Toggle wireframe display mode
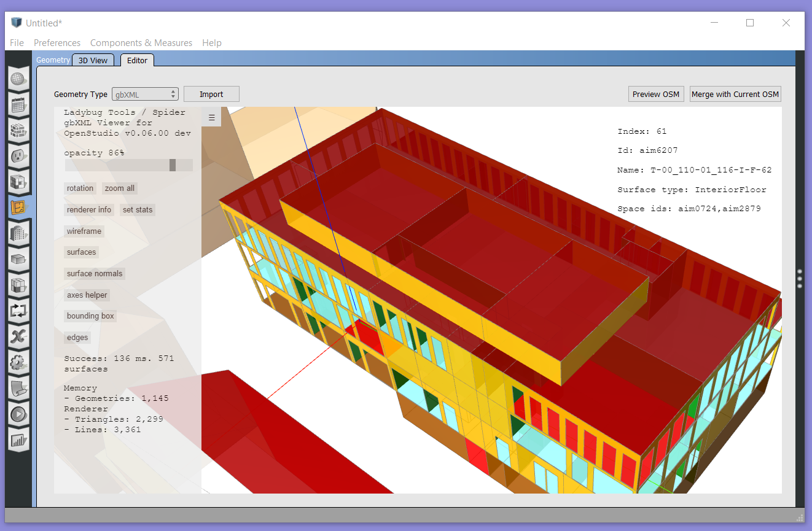The height and width of the screenshot is (531, 812). coord(84,231)
